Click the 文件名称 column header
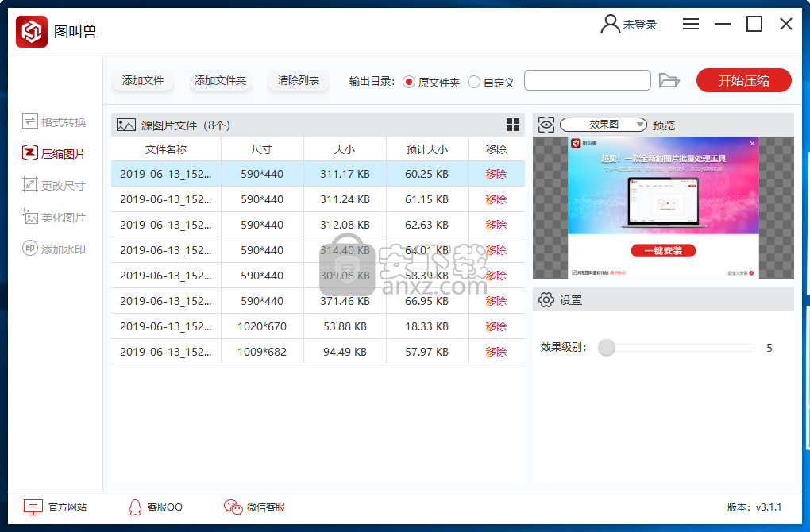 pos(166,149)
